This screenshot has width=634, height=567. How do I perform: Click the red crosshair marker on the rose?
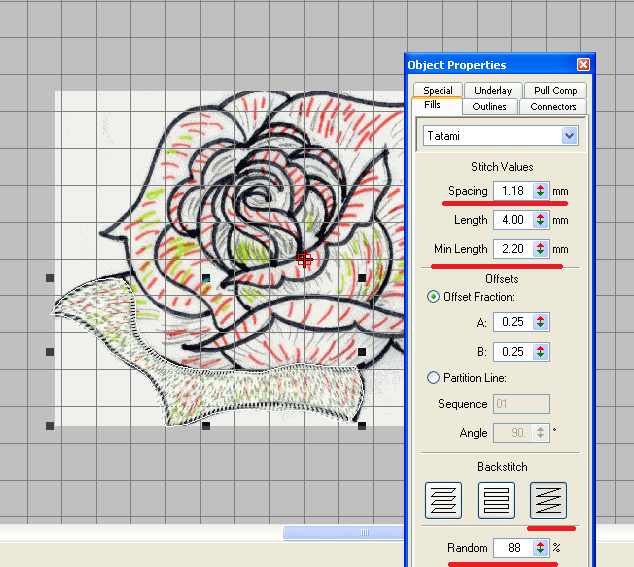[305, 259]
